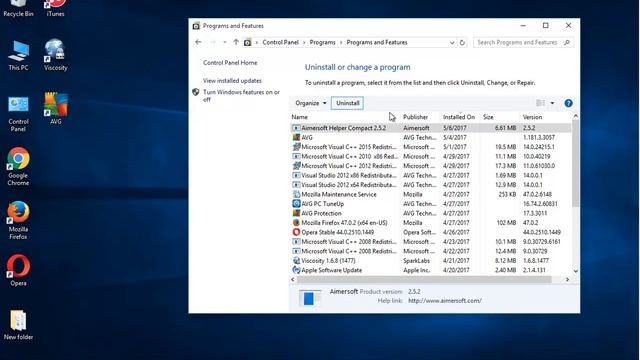
Task: Click the search magnifier icon
Action: [567, 42]
